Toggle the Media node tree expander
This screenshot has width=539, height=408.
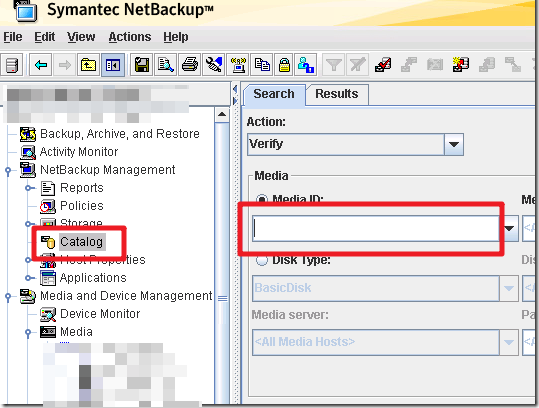(28, 332)
